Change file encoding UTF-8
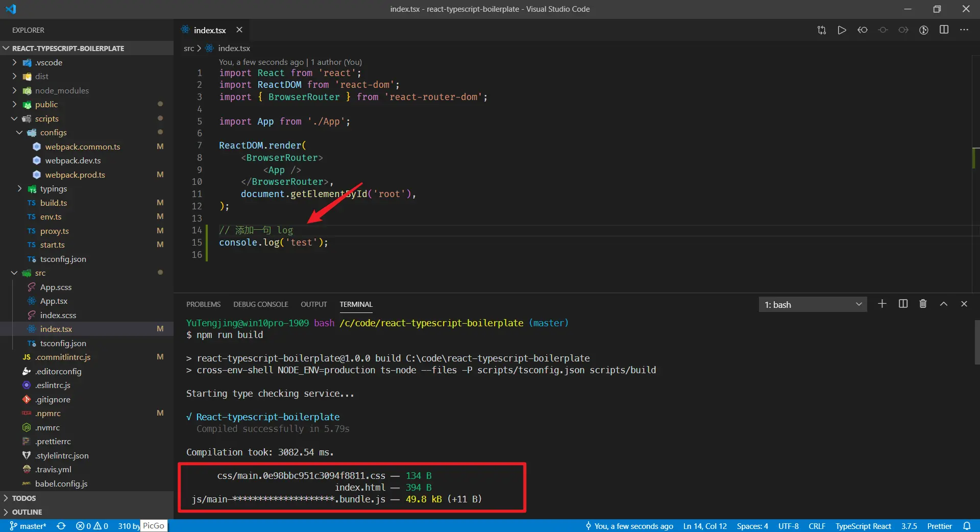This screenshot has height=532, width=980. (x=789, y=526)
